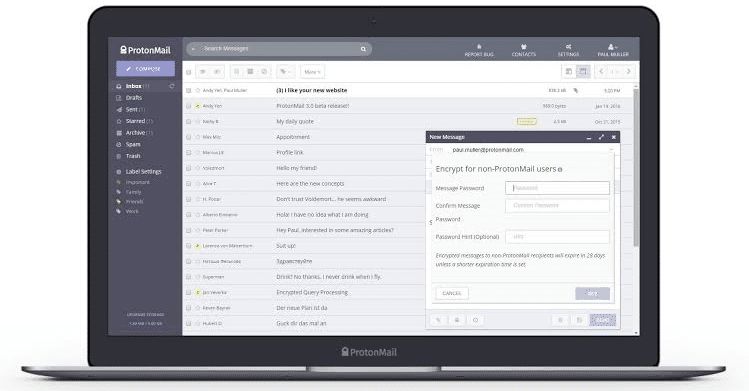This screenshot has width=749, height=391.
Task: Select the Friends label
Action: tap(134, 201)
